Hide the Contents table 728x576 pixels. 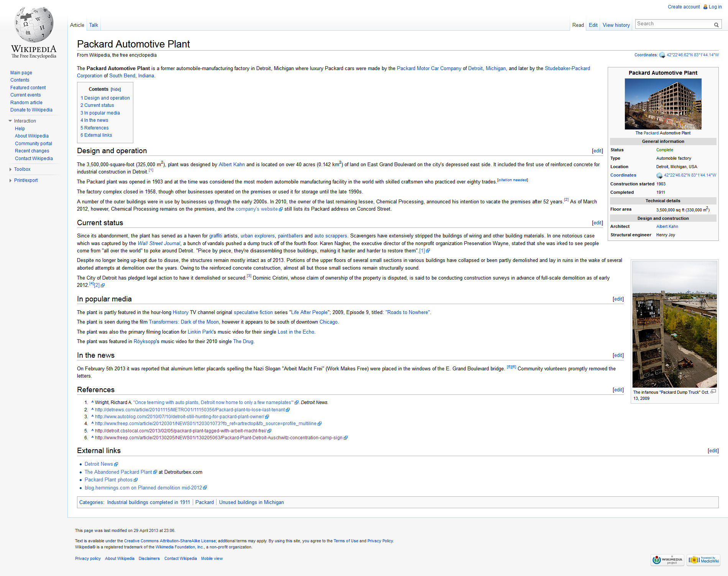116,89
